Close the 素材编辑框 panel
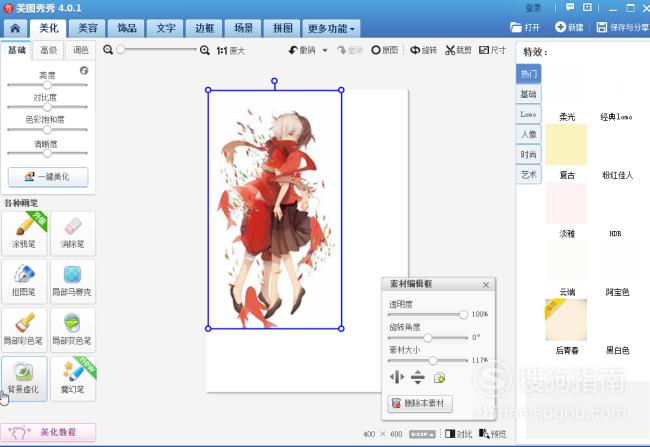650x447 pixels. 486,284
